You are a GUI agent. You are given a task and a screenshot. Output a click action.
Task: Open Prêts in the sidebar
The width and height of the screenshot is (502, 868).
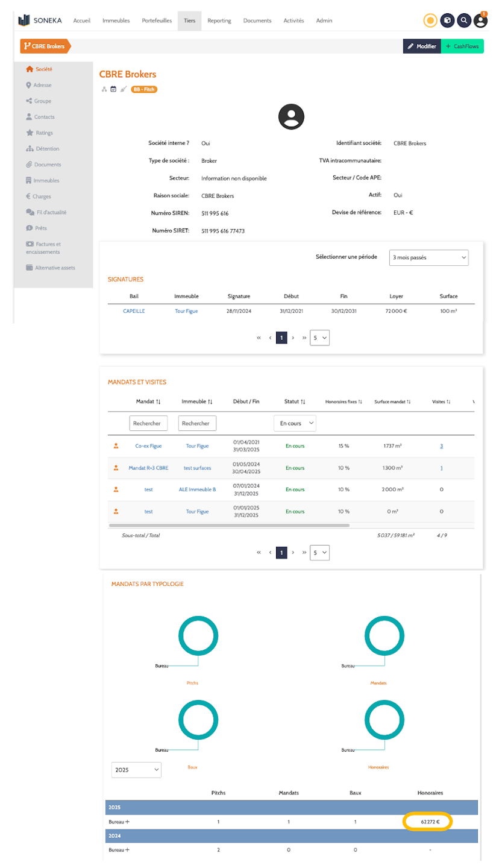click(x=36, y=228)
